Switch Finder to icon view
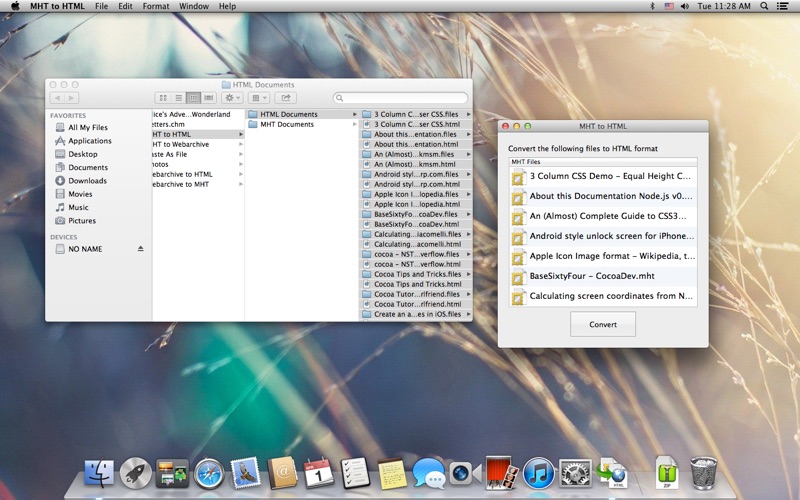The image size is (800, 500). [x=163, y=98]
